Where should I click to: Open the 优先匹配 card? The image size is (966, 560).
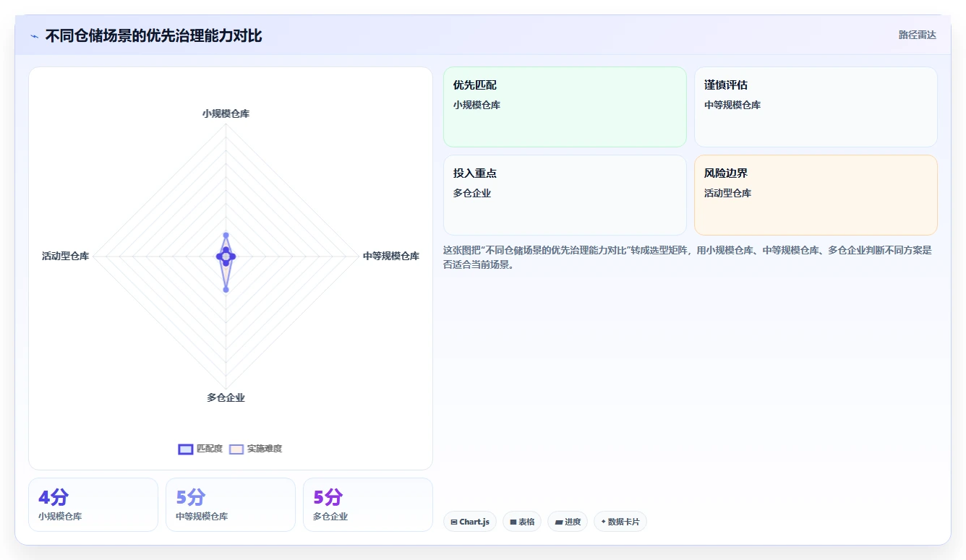[565, 107]
